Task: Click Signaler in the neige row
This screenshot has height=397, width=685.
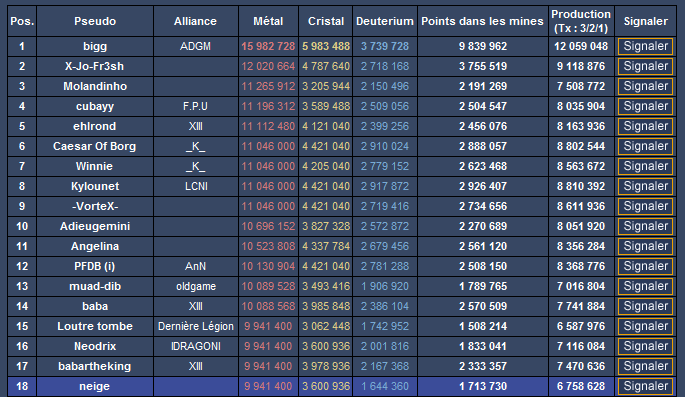Action: 645,387
